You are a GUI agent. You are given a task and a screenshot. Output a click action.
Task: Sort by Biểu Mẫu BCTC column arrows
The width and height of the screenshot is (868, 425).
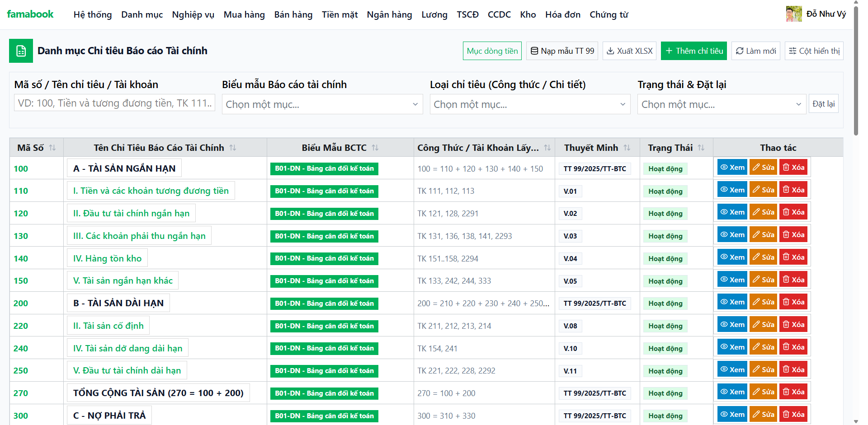(x=375, y=148)
